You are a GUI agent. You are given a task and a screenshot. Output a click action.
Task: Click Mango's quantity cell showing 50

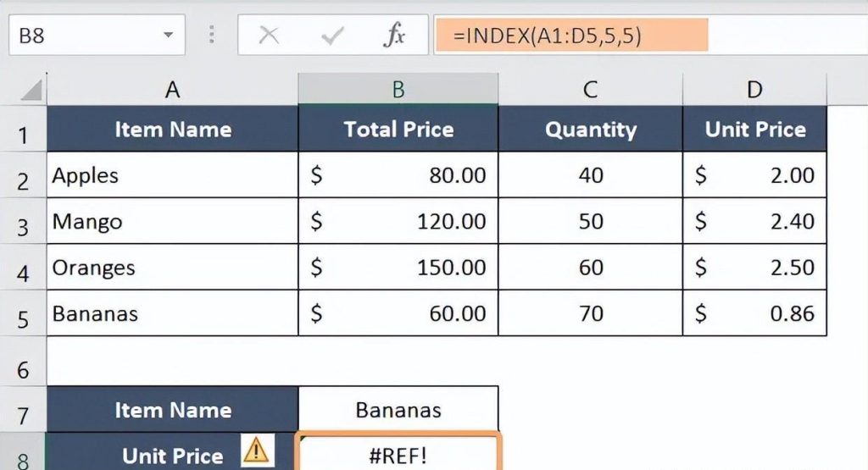pos(590,222)
